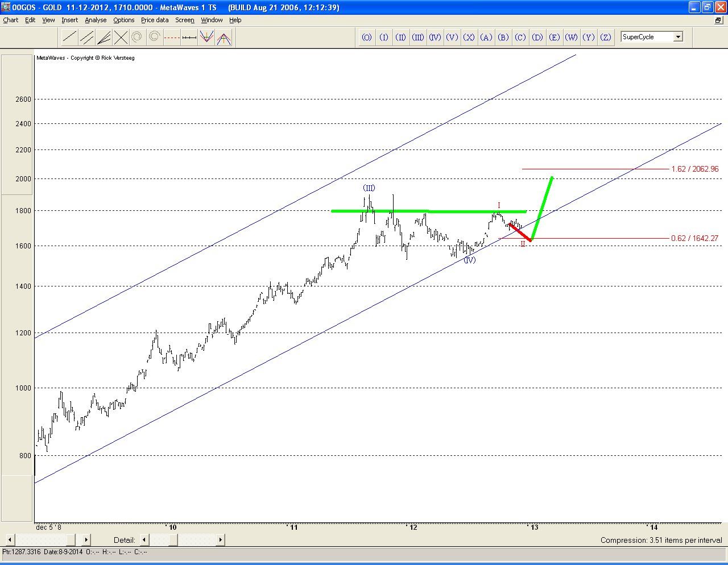Click the (W) wave label button
Screen dimensions: 728x565
click(x=572, y=37)
